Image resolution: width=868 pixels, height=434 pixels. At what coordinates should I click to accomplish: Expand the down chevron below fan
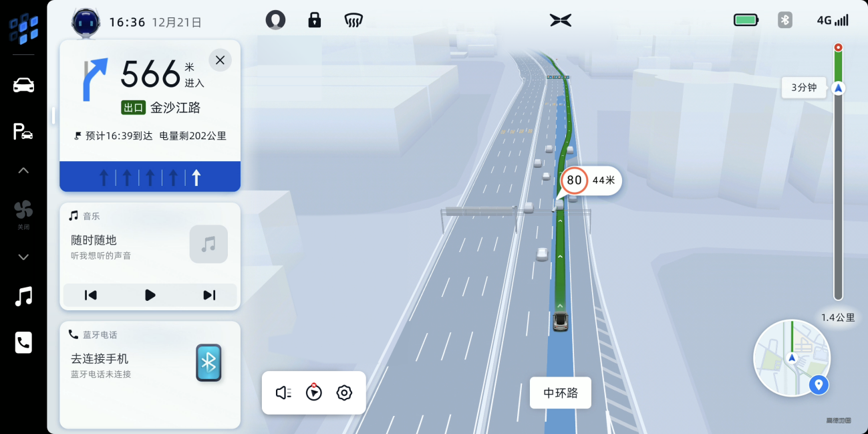click(23, 257)
